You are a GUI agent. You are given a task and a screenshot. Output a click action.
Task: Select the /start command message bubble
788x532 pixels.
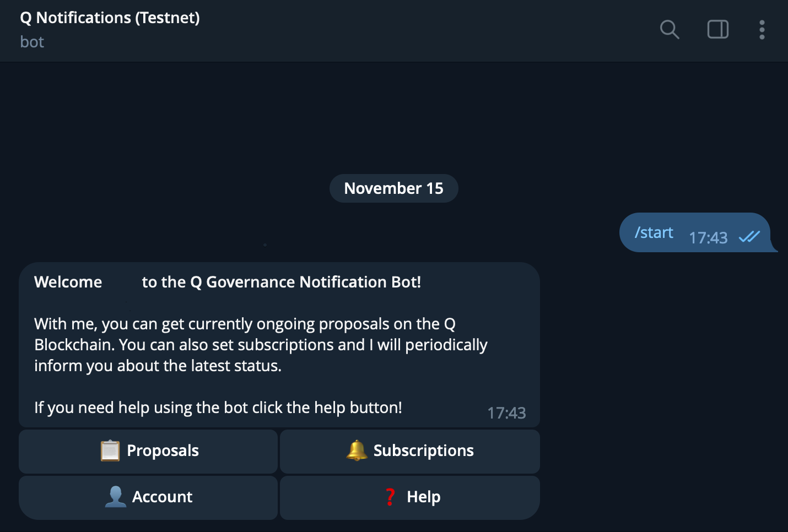click(x=654, y=232)
